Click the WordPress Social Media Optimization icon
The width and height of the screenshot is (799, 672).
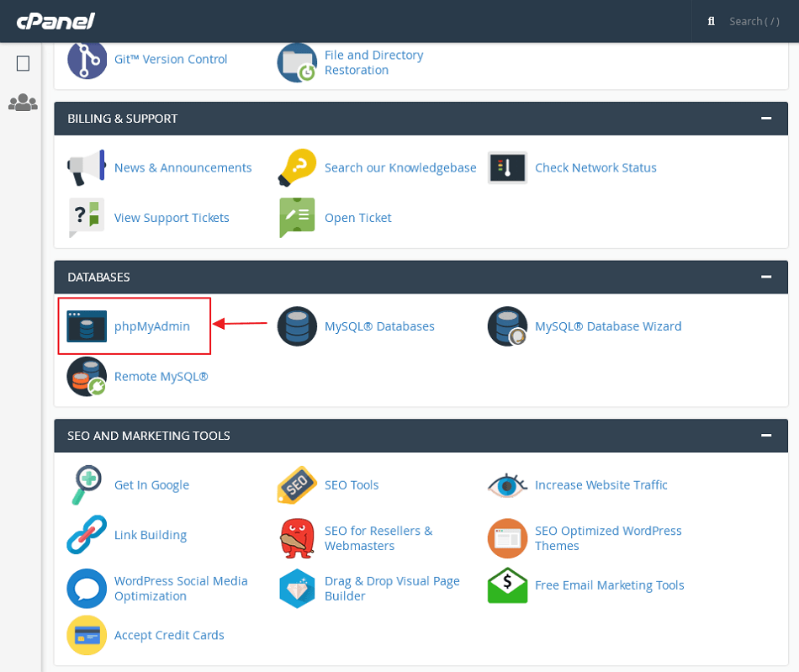(x=87, y=589)
